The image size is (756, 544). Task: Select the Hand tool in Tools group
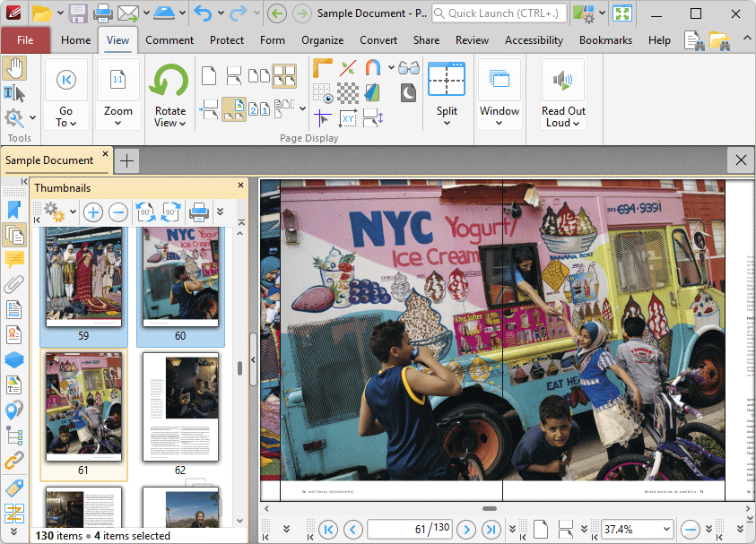(15, 68)
